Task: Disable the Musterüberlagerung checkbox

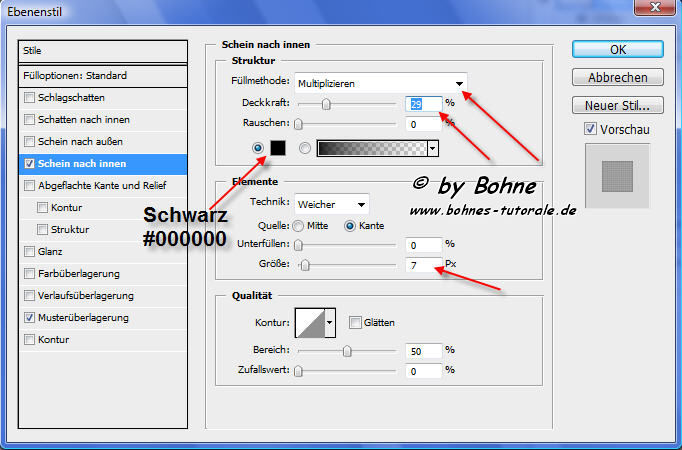Action: click(30, 318)
